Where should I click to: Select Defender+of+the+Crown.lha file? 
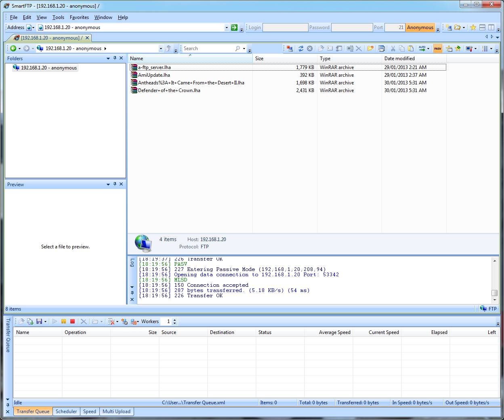[169, 90]
